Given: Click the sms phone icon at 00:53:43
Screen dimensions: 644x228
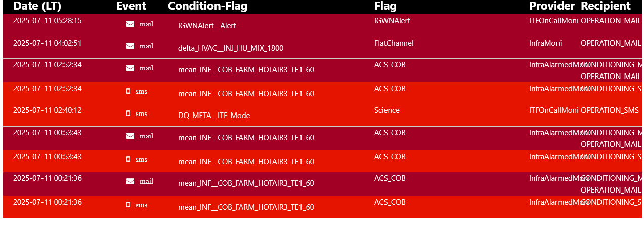Looking at the screenshot, I should [x=128, y=159].
